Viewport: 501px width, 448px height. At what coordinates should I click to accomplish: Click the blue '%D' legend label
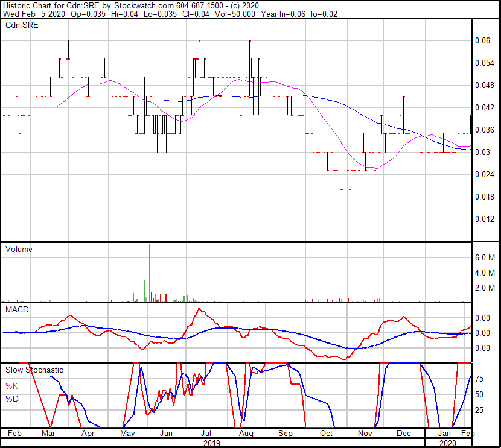click(x=12, y=399)
